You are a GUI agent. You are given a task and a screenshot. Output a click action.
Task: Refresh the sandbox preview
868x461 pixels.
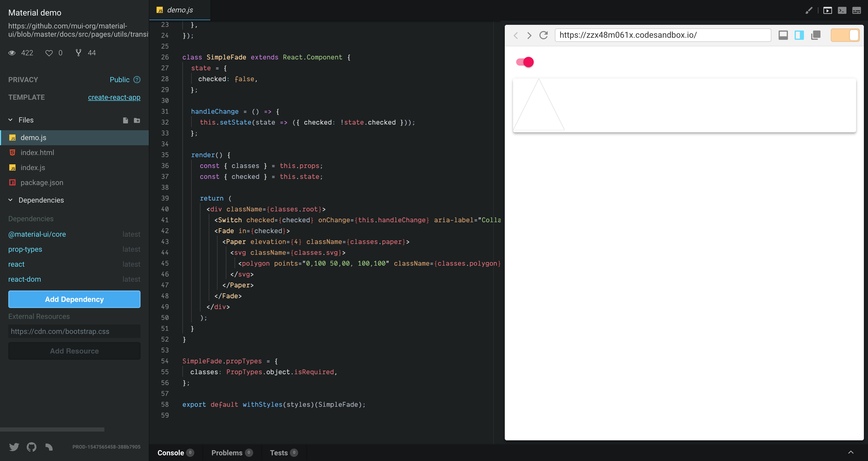[x=544, y=35]
